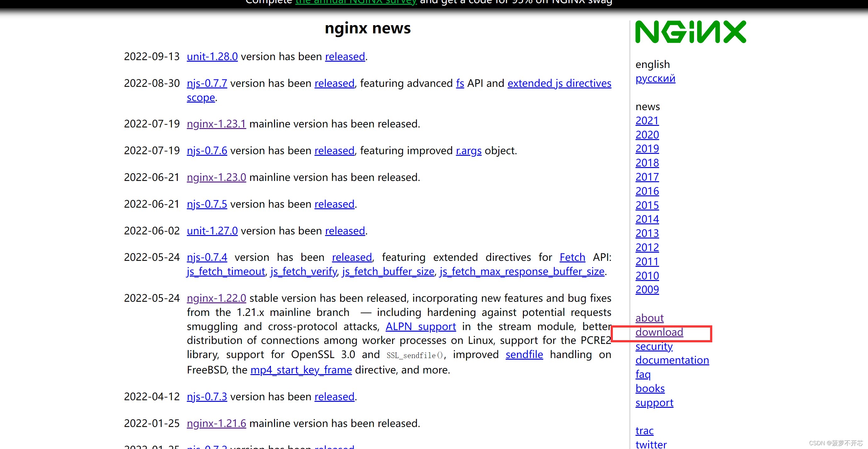Open 2014 news archive
868x449 pixels.
point(647,219)
